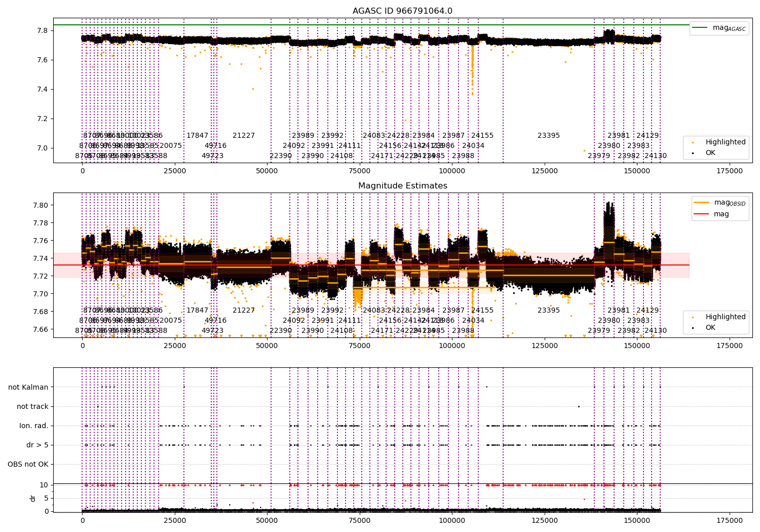
Task: Click obsid label '49716' in top plot
Action: click(x=215, y=145)
